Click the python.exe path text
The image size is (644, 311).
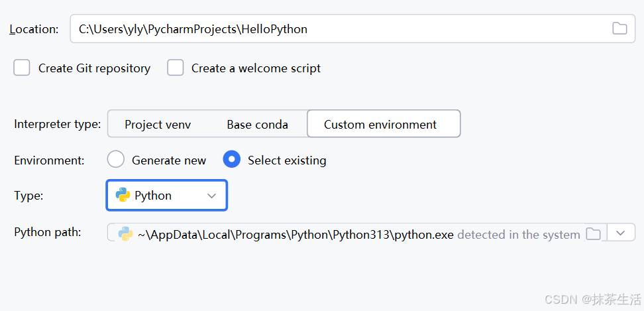point(295,234)
